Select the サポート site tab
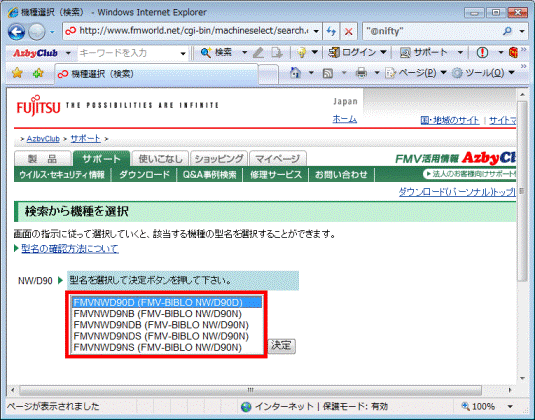The height and width of the screenshot is (420, 535). pos(101,159)
